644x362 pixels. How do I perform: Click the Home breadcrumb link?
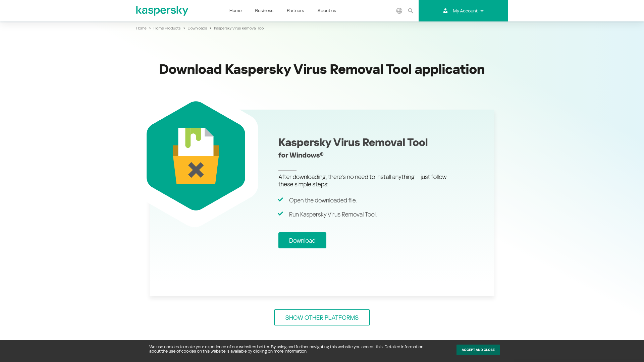pos(141,28)
